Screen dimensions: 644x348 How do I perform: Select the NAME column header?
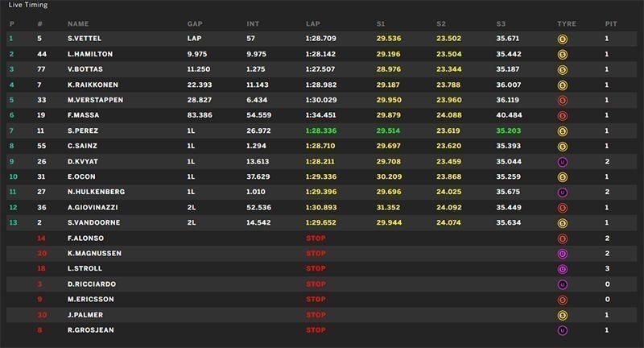pos(78,24)
